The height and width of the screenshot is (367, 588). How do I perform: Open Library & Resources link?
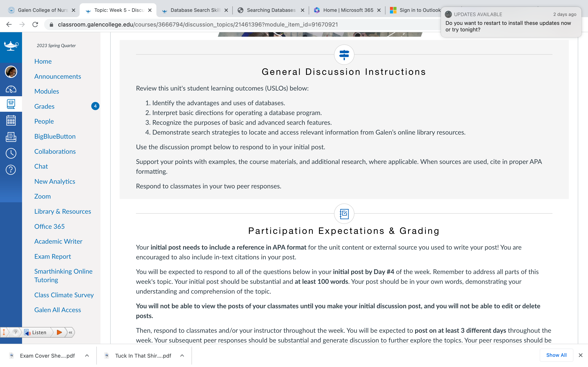point(63,211)
